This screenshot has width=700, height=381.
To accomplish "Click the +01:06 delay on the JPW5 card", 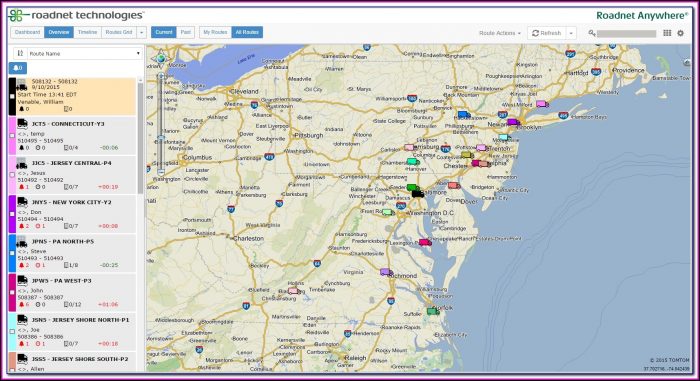I will point(108,305).
